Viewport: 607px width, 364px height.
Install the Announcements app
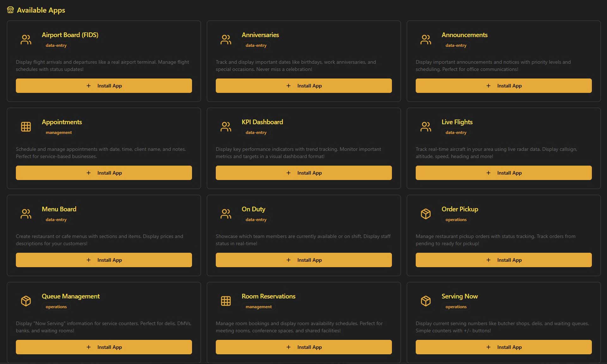coord(503,86)
